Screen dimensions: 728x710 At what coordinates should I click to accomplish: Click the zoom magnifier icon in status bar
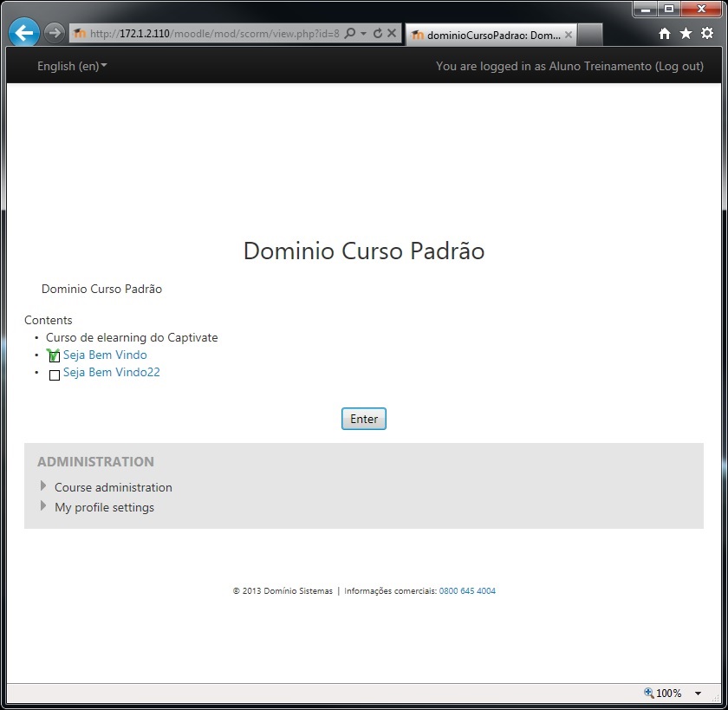click(x=648, y=693)
